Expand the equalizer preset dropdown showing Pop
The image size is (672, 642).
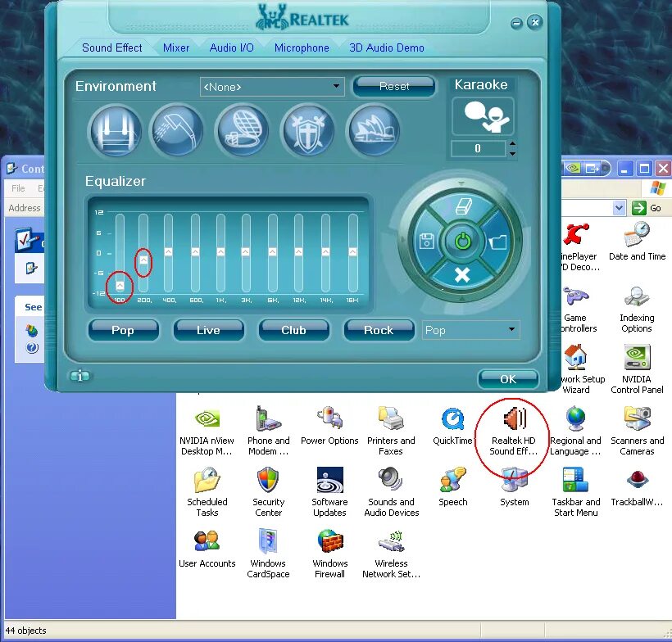tap(470, 330)
